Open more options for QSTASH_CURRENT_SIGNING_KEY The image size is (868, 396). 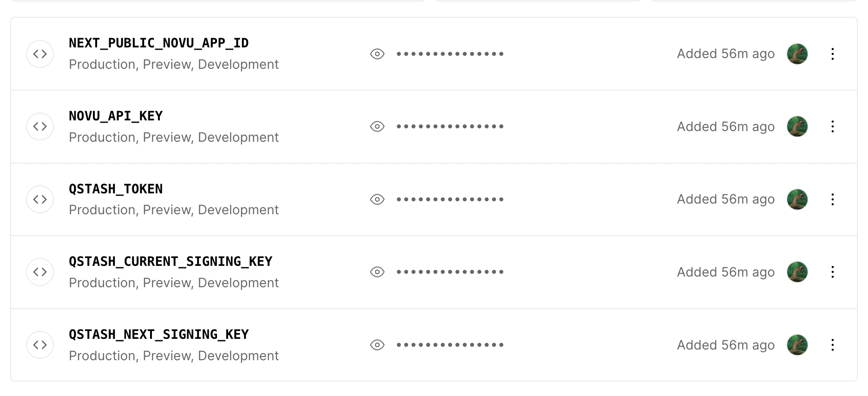[833, 272]
